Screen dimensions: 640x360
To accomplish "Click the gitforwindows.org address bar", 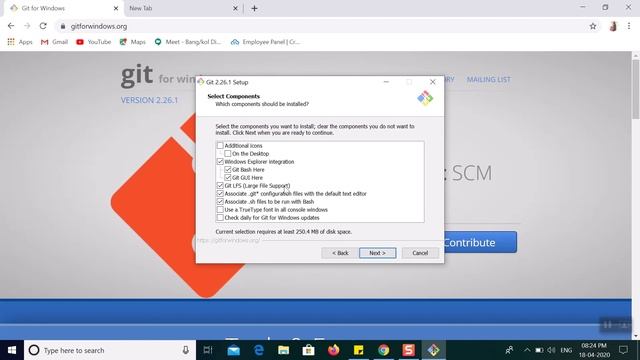I will click(x=322, y=26).
